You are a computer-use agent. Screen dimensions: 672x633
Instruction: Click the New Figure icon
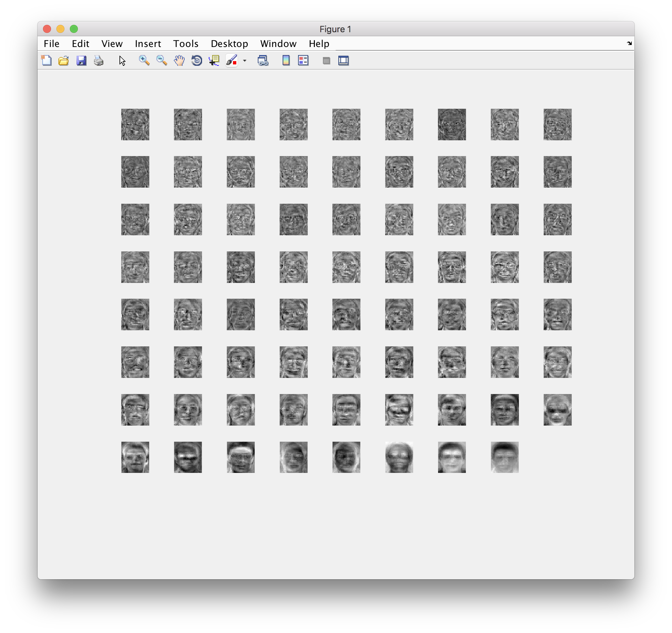(46, 60)
